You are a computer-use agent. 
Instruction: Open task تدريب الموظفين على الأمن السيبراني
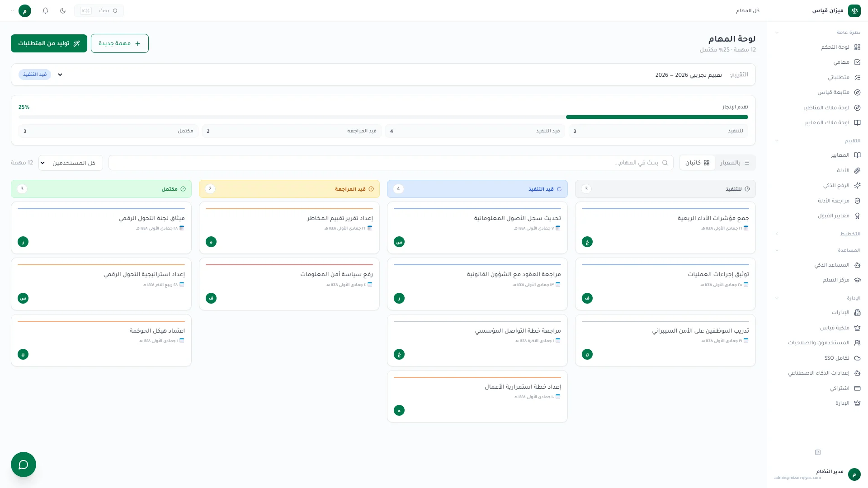click(x=665, y=340)
